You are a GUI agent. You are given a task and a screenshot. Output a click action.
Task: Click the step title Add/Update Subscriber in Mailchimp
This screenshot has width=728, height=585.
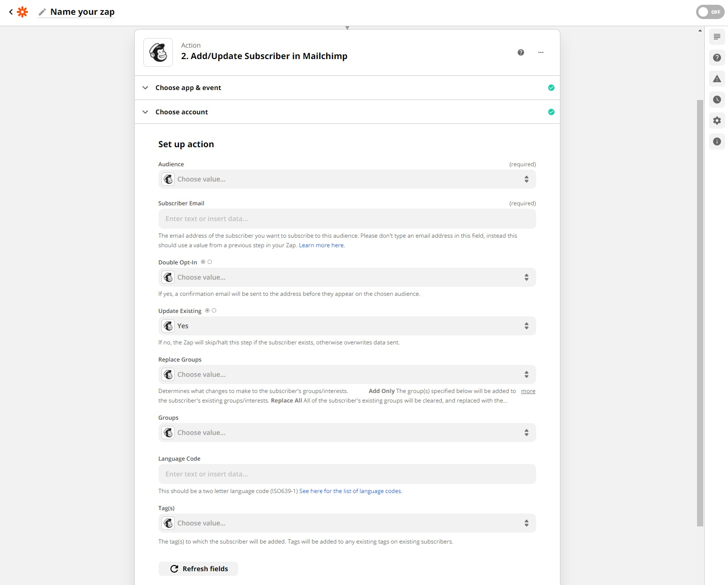click(x=264, y=56)
